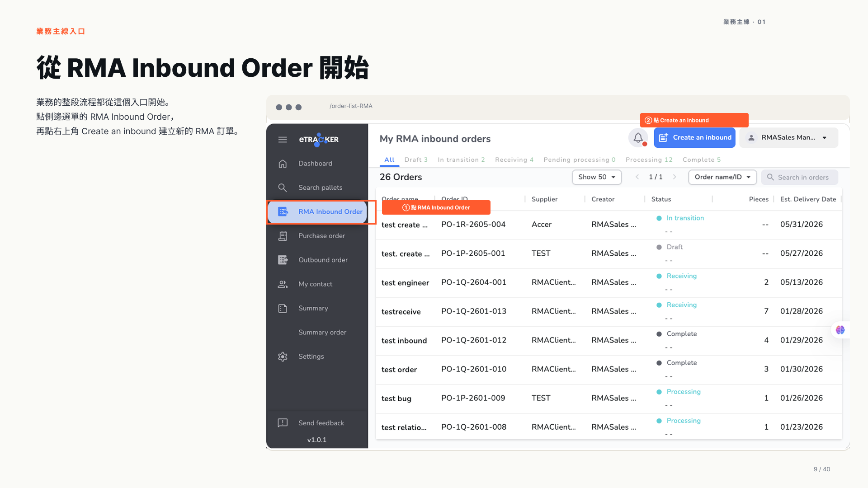The height and width of the screenshot is (488, 868).
Task: Click the My contact people icon
Action: pyautogui.click(x=283, y=284)
